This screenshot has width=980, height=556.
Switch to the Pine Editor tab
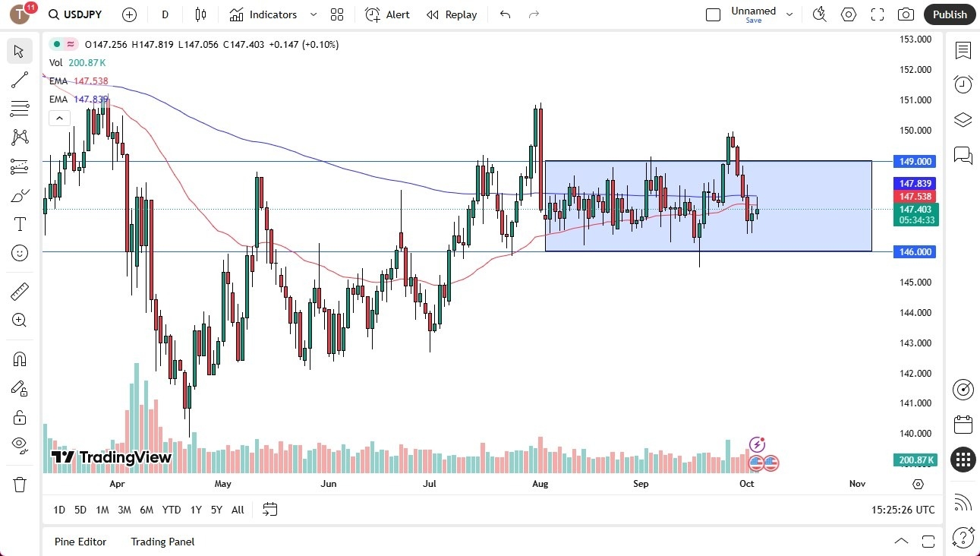tap(80, 542)
